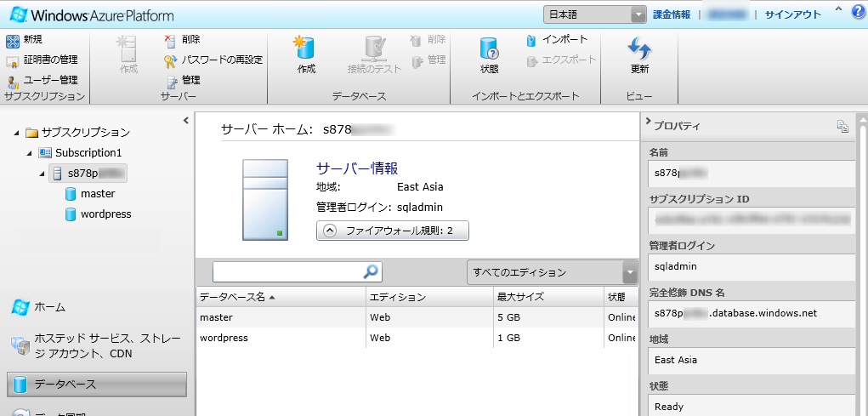Go to ホーム in navigation
Viewport: 868px width, 416px height.
point(39,307)
